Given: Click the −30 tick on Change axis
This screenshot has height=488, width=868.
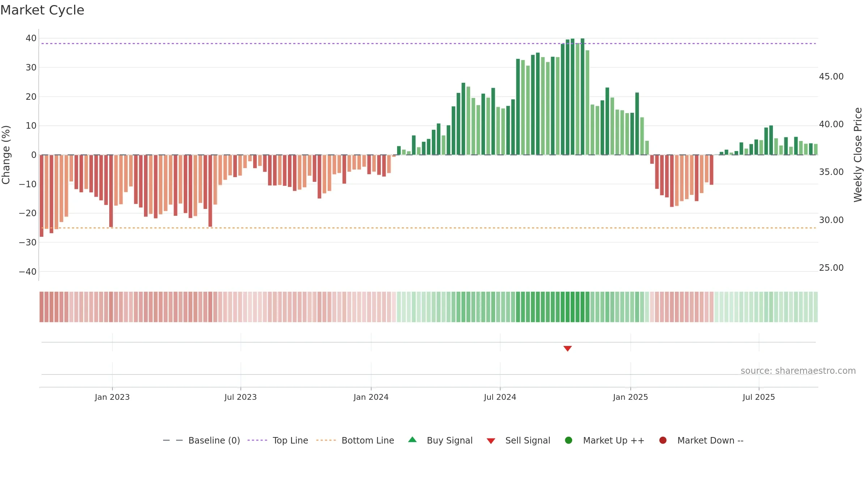Looking at the screenshot, I should tap(28, 243).
